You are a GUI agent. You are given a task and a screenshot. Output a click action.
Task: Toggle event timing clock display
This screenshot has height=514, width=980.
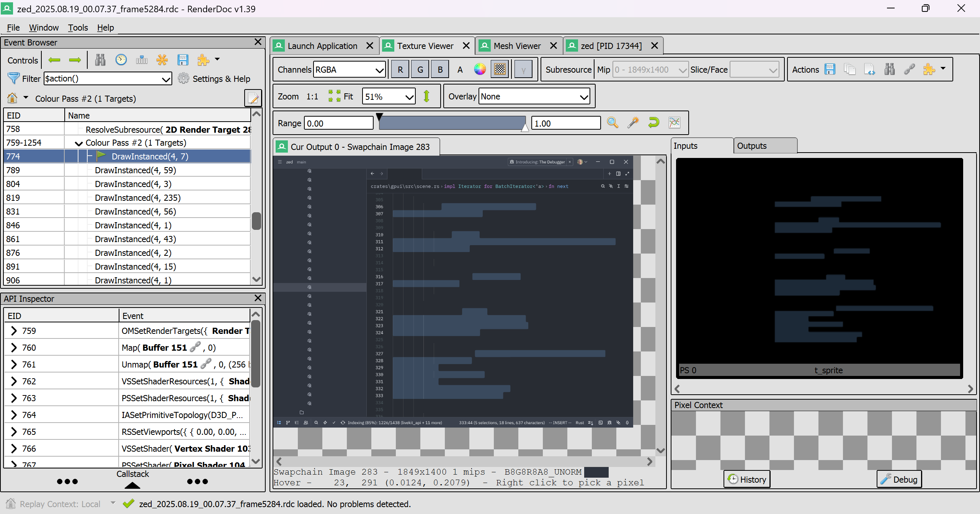tap(121, 60)
